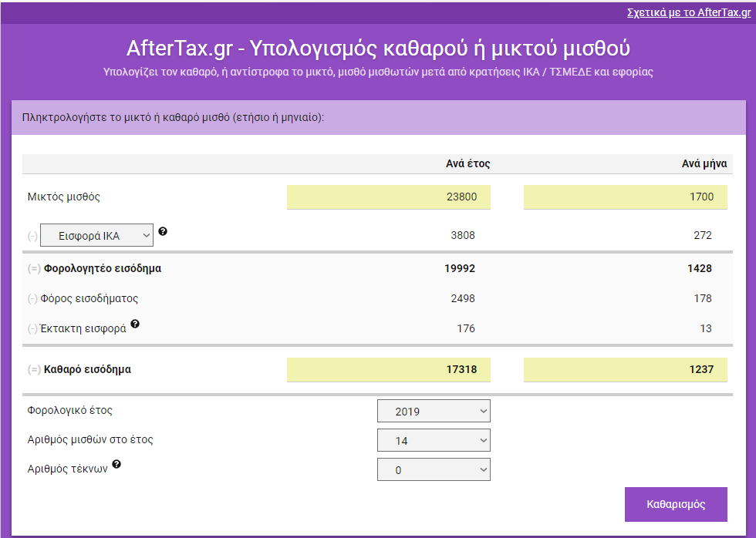The width and height of the screenshot is (756, 538).
Task: Select the yearly ΙΚΑ value 3808
Action: (462, 235)
